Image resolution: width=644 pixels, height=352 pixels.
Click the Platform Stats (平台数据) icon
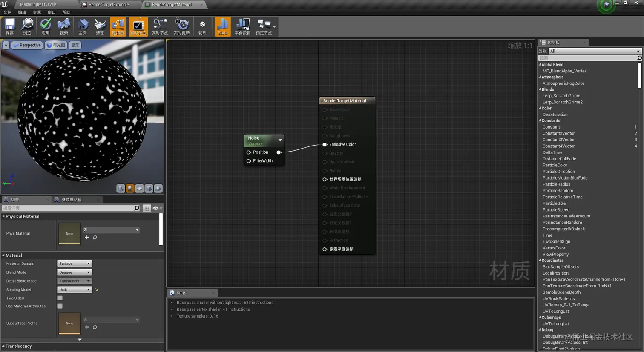coord(242,26)
